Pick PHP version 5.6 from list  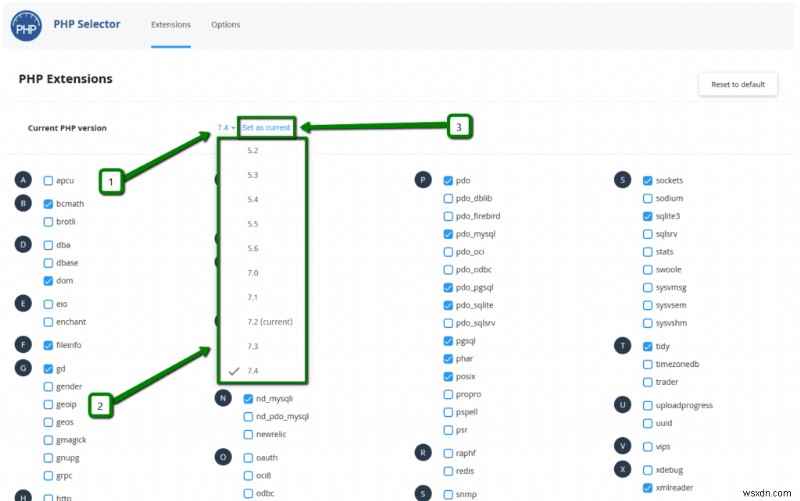pyautogui.click(x=253, y=248)
